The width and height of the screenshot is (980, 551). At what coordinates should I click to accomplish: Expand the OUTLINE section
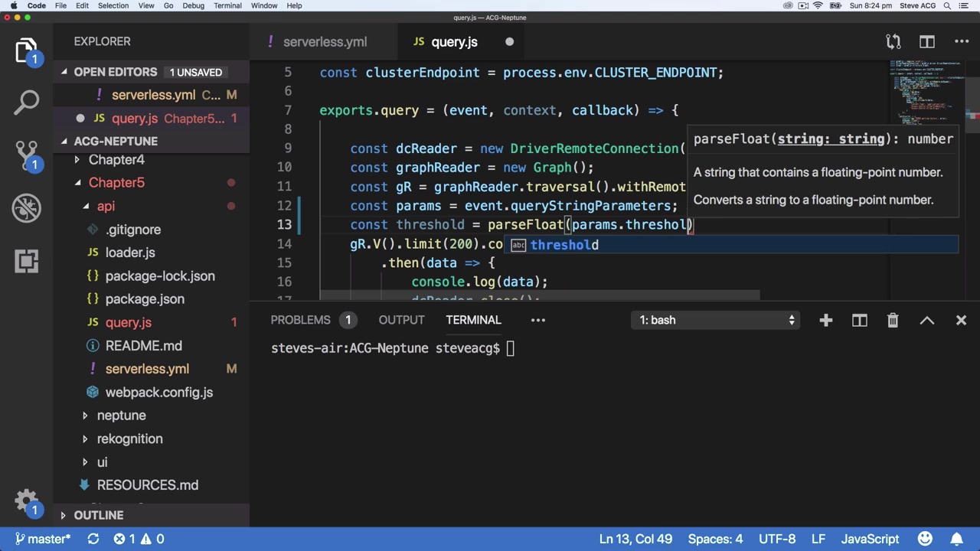98,515
